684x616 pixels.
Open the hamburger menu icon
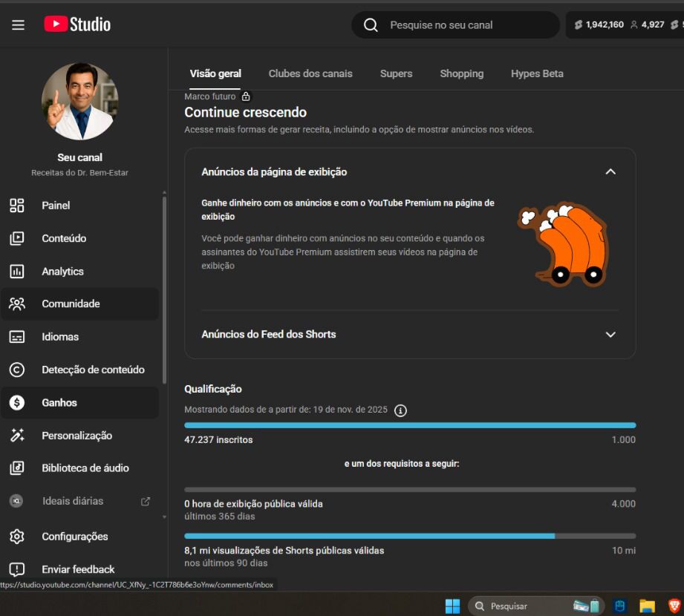click(x=18, y=24)
